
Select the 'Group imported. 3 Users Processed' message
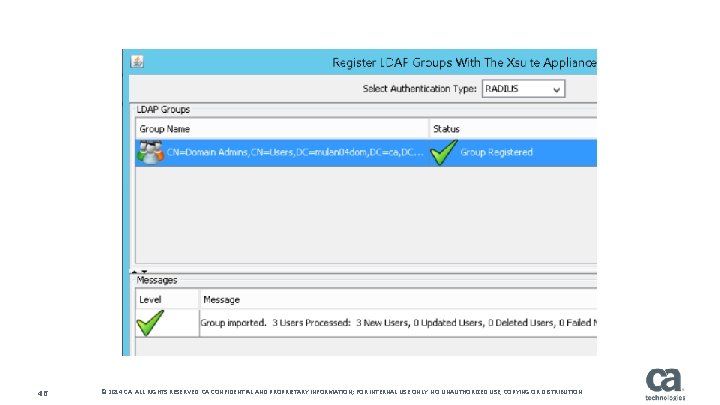(398, 323)
